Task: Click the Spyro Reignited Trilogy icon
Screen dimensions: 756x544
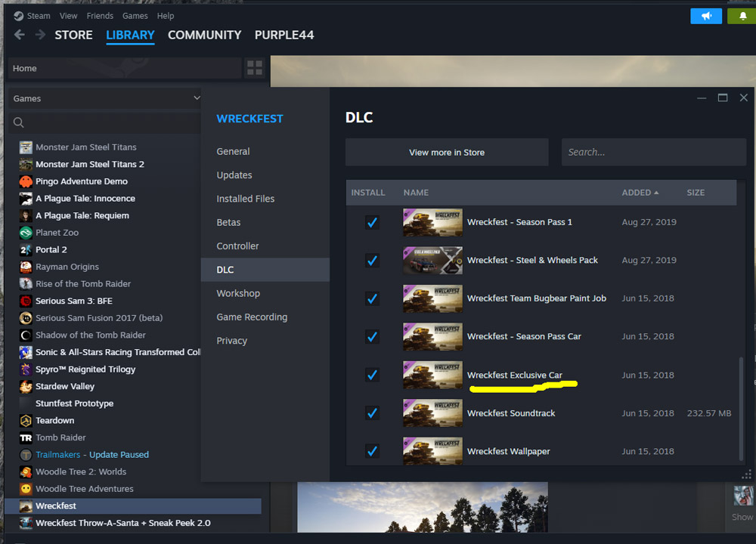Action: [26, 369]
